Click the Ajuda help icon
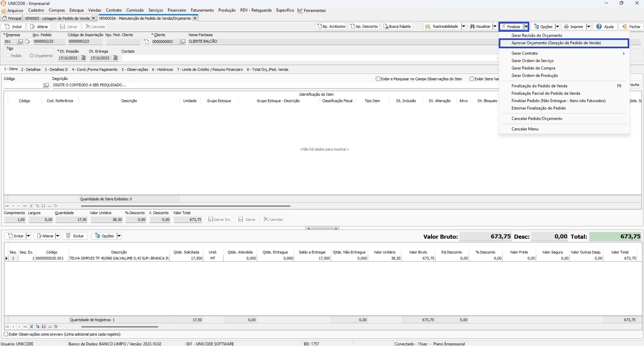This screenshot has height=346, width=644. click(599, 26)
